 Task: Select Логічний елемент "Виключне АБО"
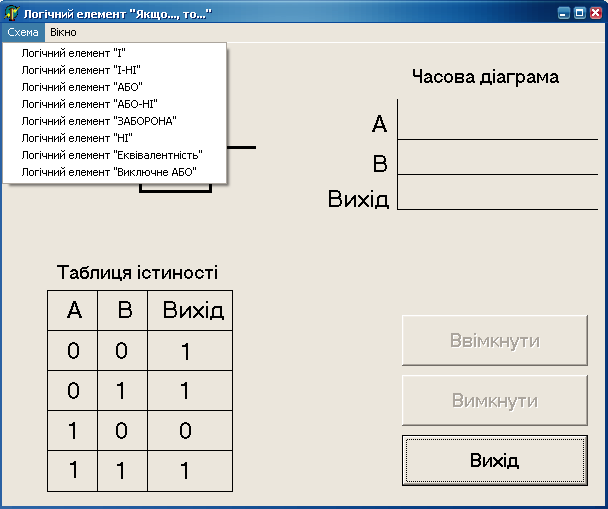[114, 172]
